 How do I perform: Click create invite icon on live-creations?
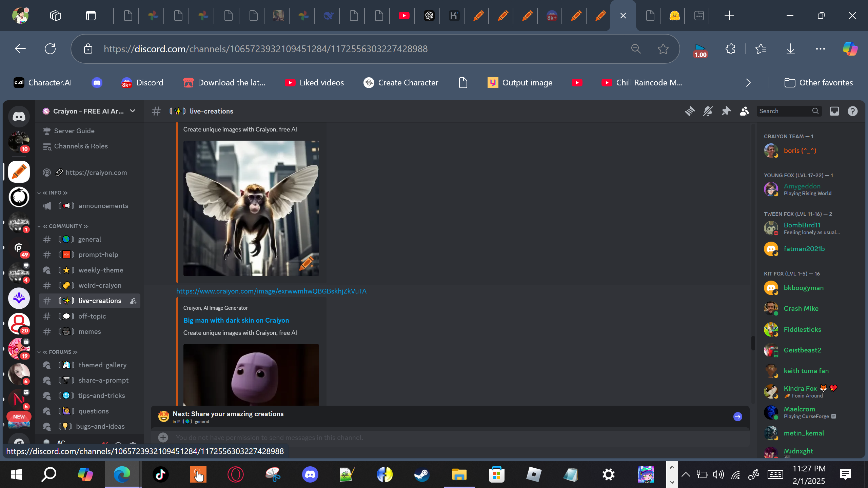(x=133, y=301)
